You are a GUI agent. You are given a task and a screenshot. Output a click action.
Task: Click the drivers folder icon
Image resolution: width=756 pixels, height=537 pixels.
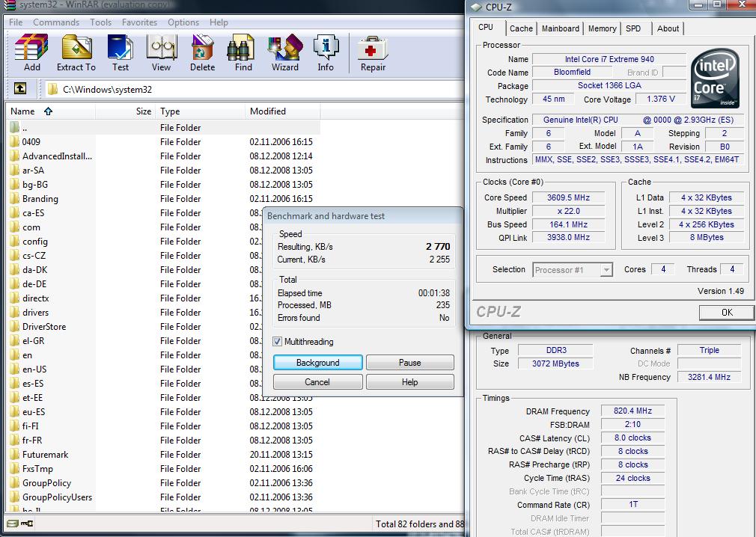pos(14,312)
